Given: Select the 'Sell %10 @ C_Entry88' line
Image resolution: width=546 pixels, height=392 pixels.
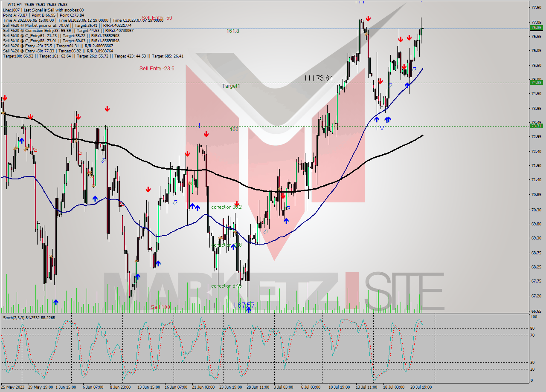Looking at the screenshot, I should 61,40.
